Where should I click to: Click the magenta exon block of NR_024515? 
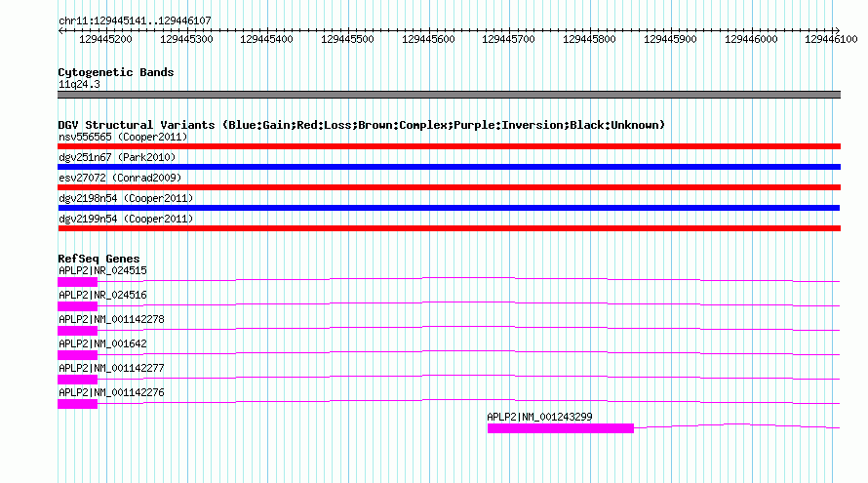tap(77, 282)
